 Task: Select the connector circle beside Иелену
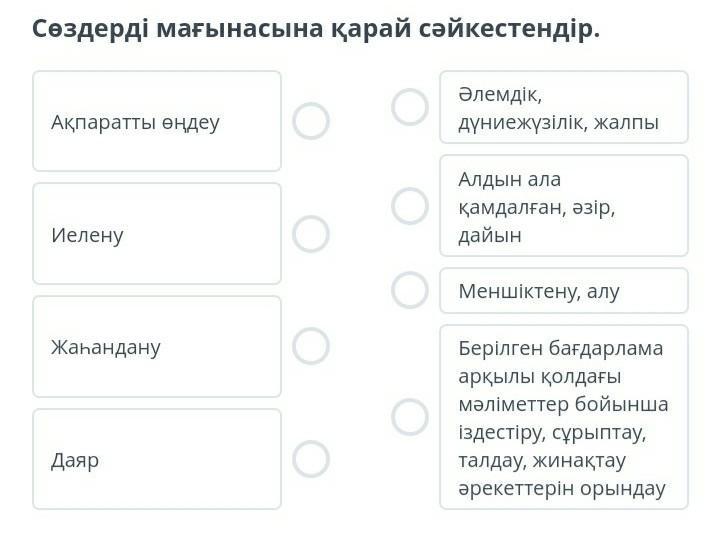point(311,234)
